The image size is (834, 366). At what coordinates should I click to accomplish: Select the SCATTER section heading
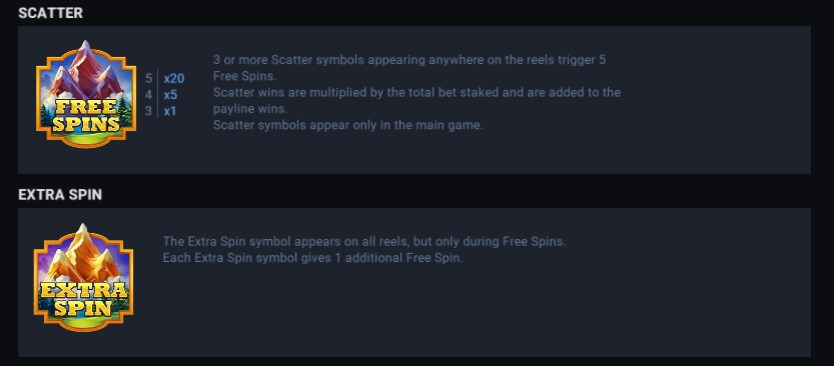point(51,13)
